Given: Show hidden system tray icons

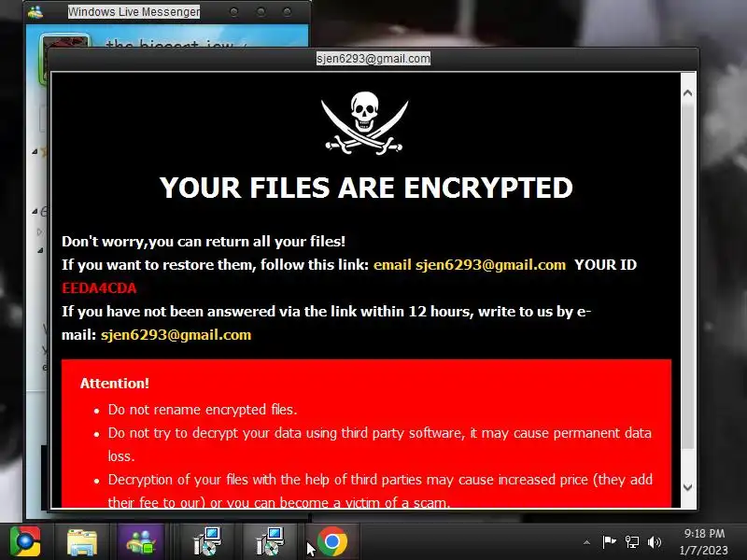Looking at the screenshot, I should click(x=587, y=542).
